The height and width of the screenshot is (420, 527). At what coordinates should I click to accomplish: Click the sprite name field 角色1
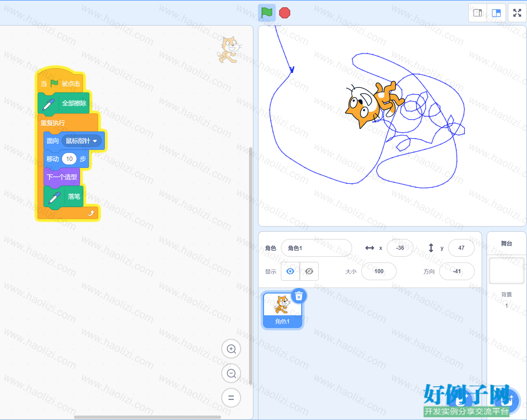pyautogui.click(x=316, y=248)
